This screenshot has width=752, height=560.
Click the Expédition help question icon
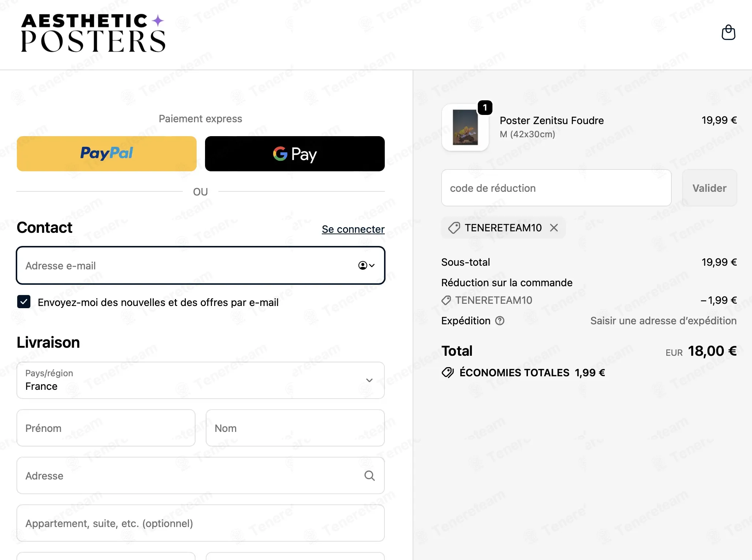500,321
